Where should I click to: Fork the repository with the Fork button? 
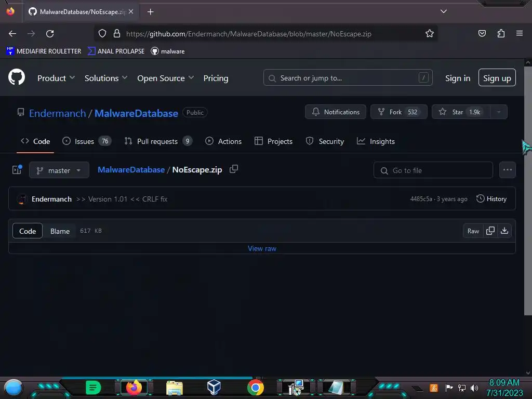coord(398,112)
